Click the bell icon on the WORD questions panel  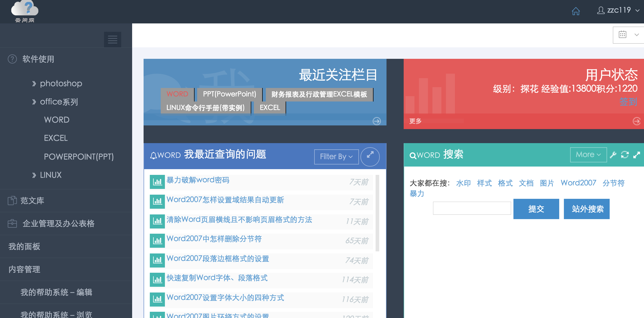(x=153, y=155)
